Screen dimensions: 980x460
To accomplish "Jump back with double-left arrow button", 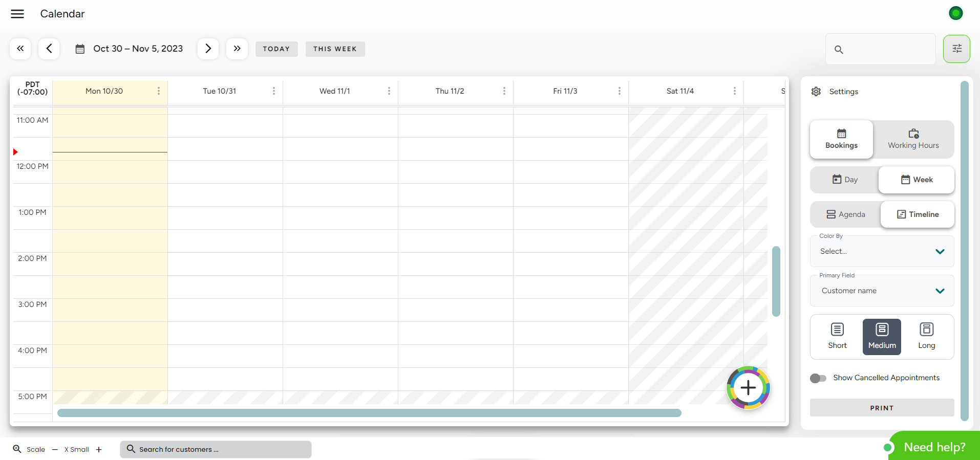I will click(x=20, y=49).
